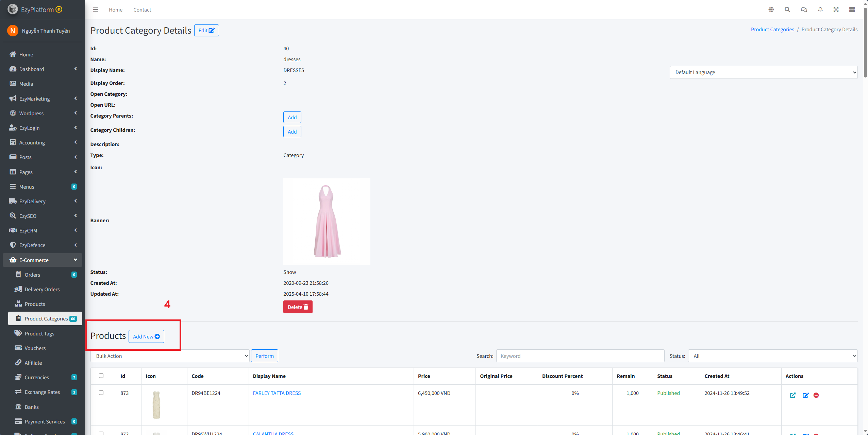The image size is (868, 435).
Task: Open the language globe icon
Action: coord(771,10)
